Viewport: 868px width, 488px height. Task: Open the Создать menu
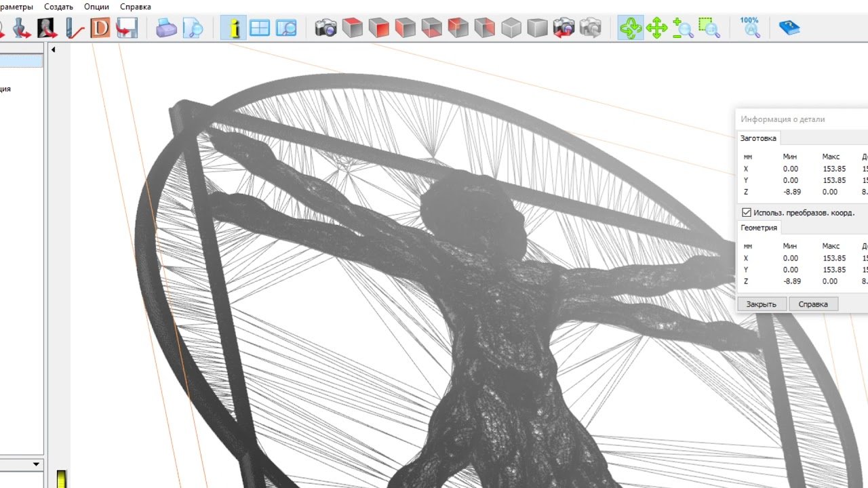[x=58, y=7]
